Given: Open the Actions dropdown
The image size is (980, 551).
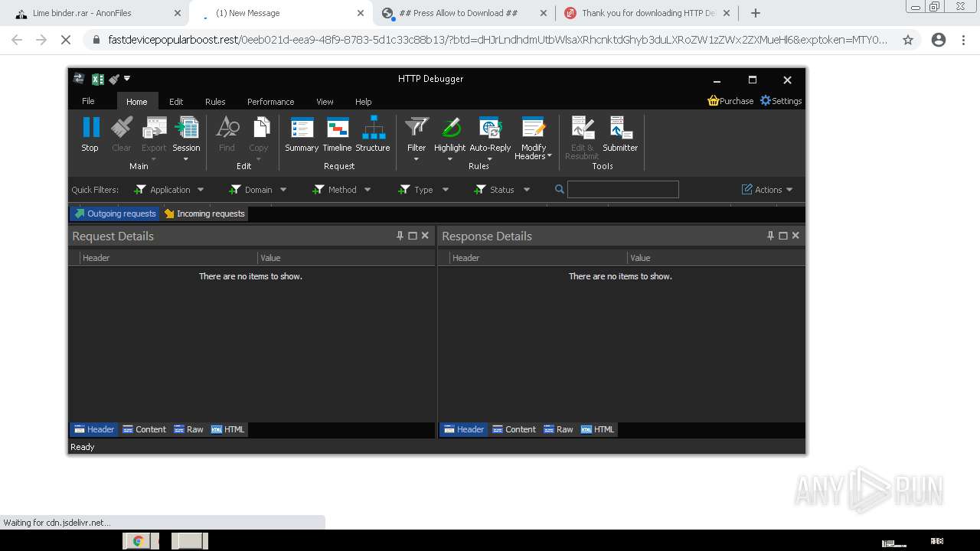Looking at the screenshot, I should (768, 190).
